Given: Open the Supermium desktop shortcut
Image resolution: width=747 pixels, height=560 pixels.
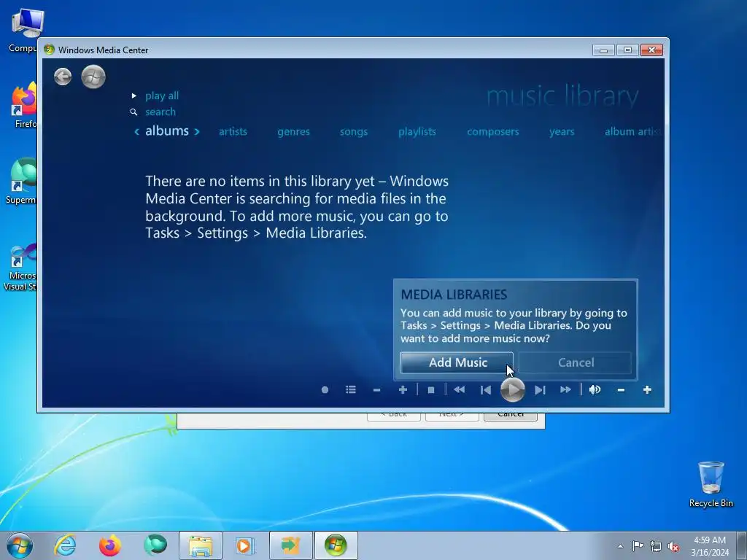Looking at the screenshot, I should pyautogui.click(x=21, y=181).
